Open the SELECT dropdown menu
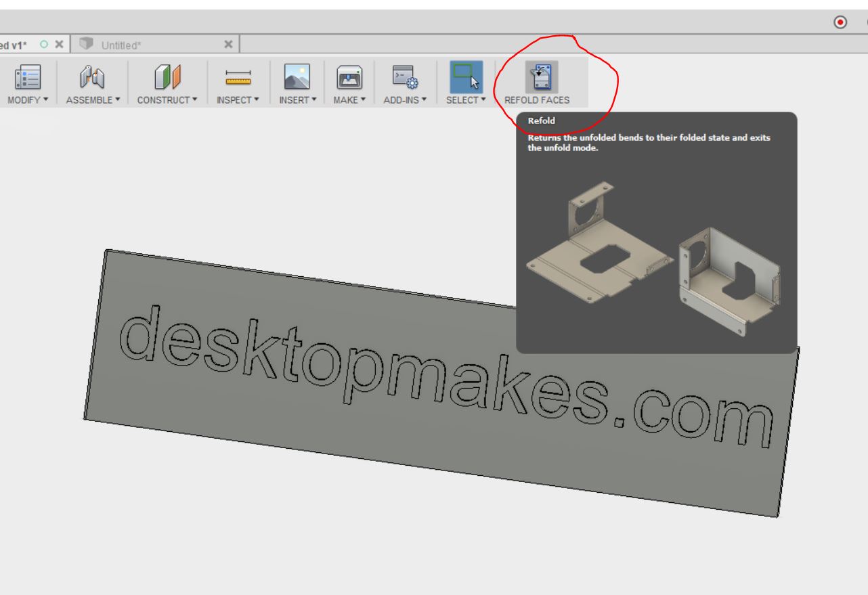This screenshot has width=868, height=595. pyautogui.click(x=466, y=100)
